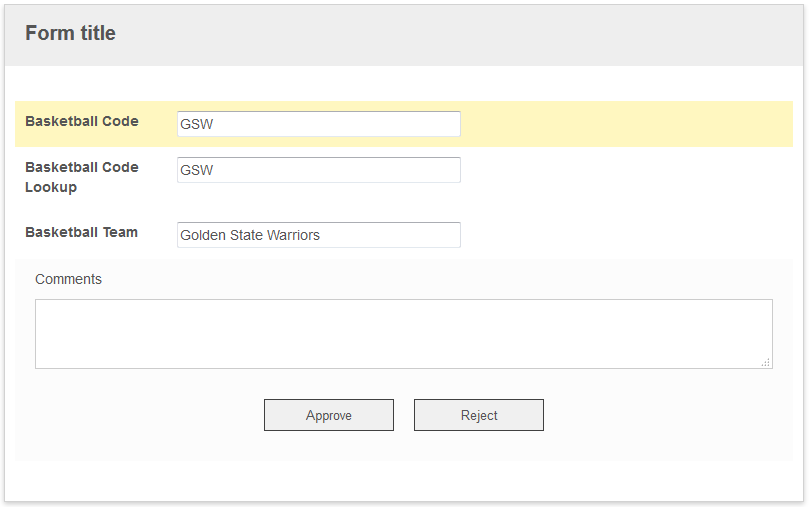This screenshot has width=809, height=507.
Task: Click into the Basketball Team field
Action: (x=319, y=235)
